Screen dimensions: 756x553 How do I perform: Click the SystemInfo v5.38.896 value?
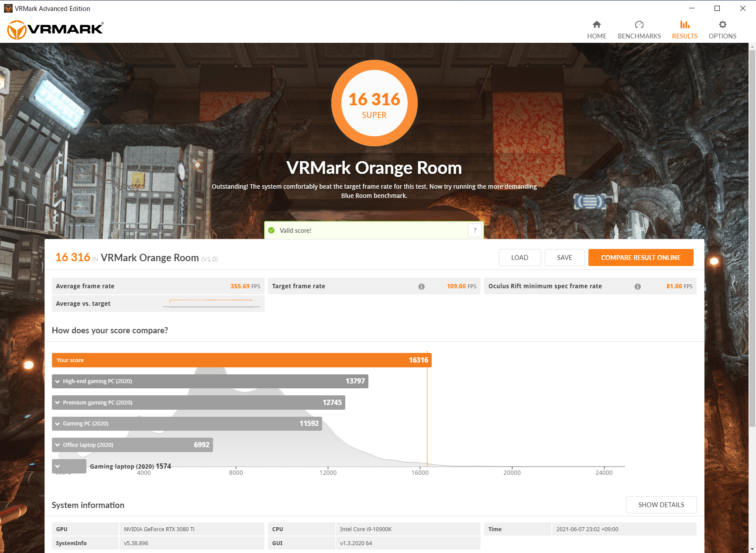[x=136, y=543]
